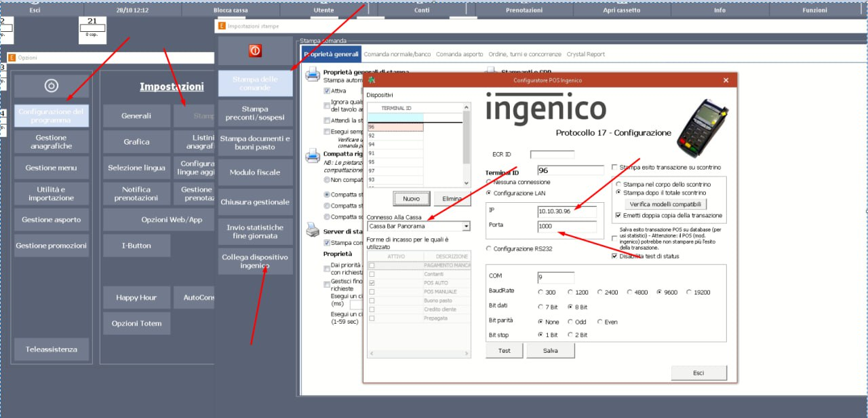868x418 pixels.
Task: Close the Configuratore POS Ingenico dialog
Action: 726,80
